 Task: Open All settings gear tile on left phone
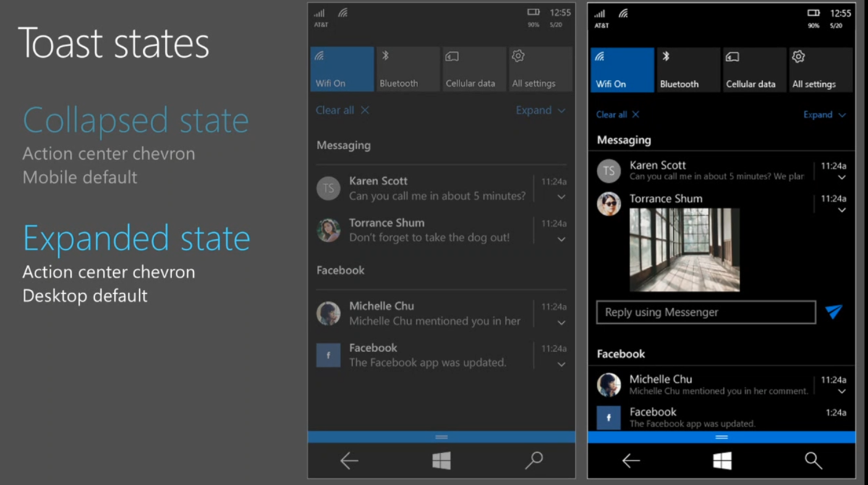(x=540, y=69)
